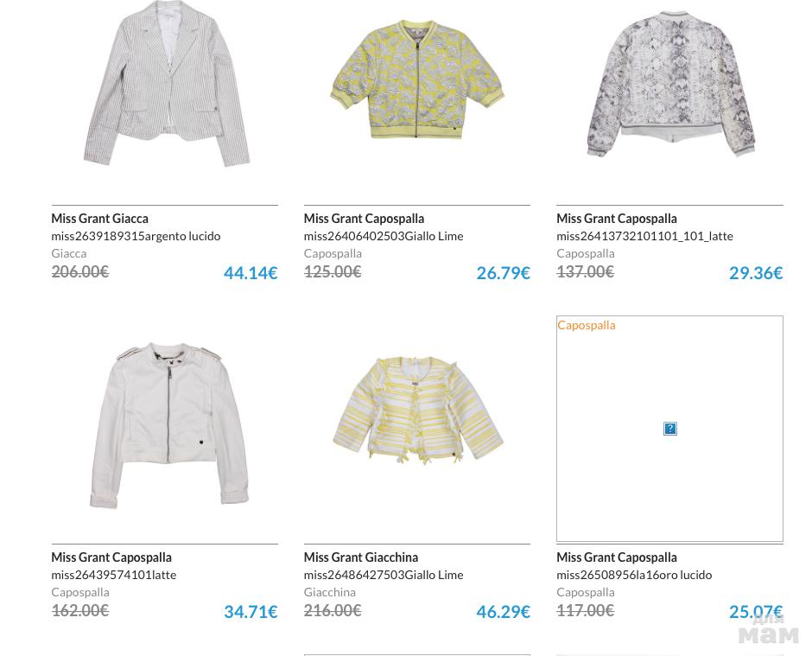Click Miss Grant Capospalla 101_latte product title

616,219
